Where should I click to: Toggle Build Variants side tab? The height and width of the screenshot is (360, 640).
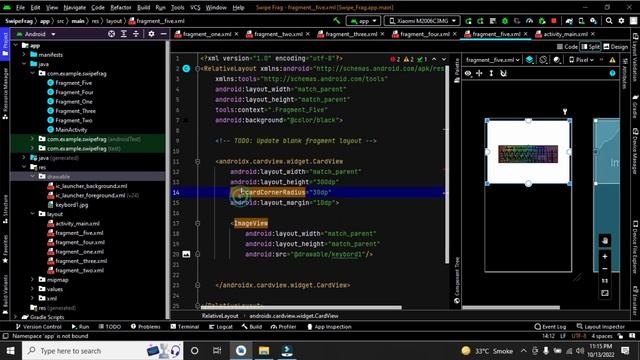[5, 294]
